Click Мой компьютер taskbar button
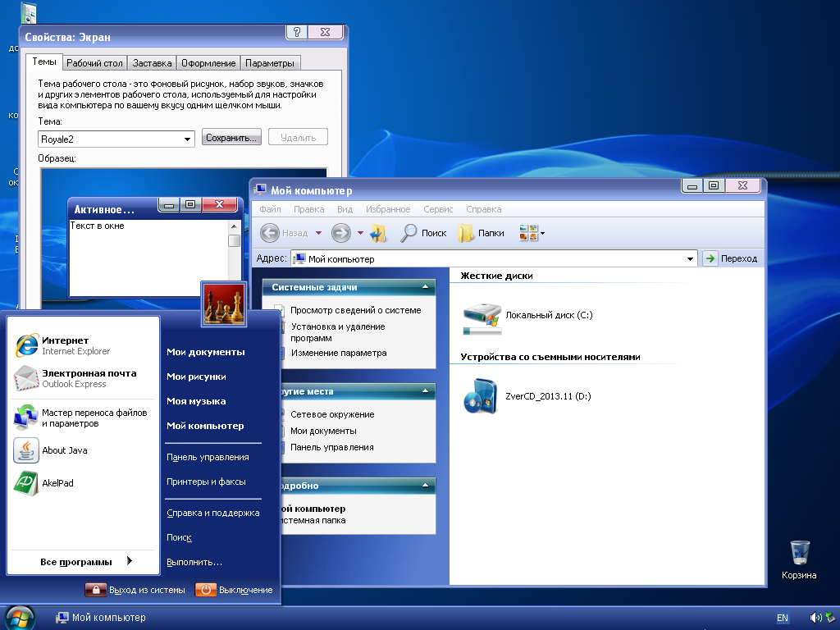 pos(101,618)
